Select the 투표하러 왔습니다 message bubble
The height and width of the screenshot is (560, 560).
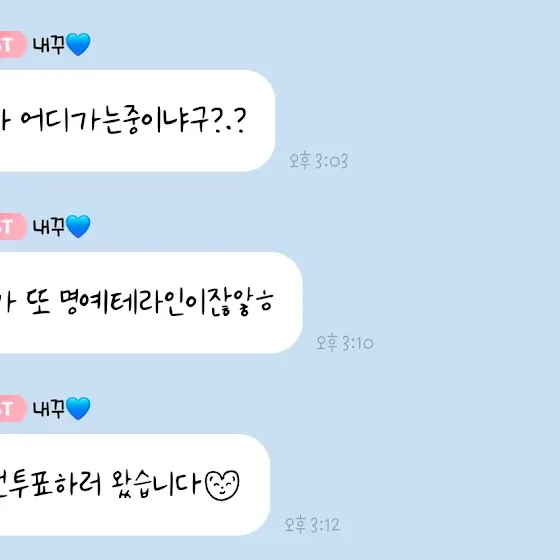tap(135, 485)
